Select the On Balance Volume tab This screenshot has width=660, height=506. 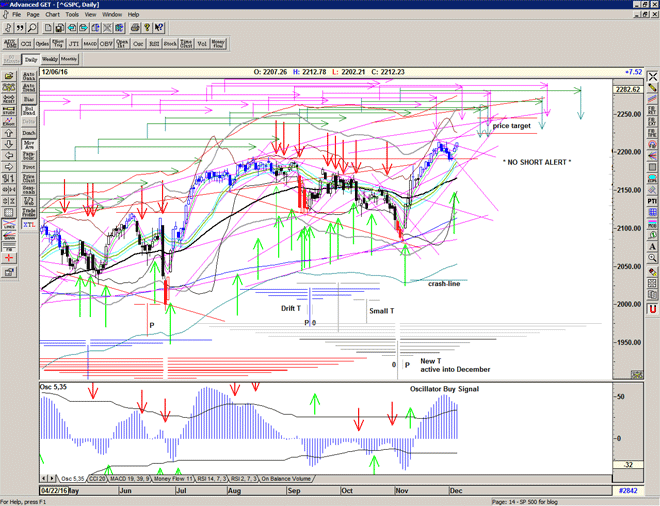tap(284, 479)
